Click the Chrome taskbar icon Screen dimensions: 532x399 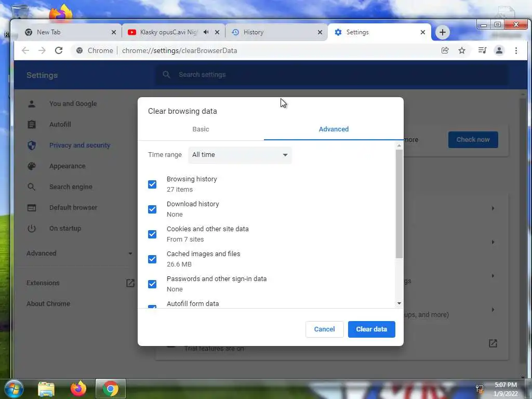pos(111,389)
